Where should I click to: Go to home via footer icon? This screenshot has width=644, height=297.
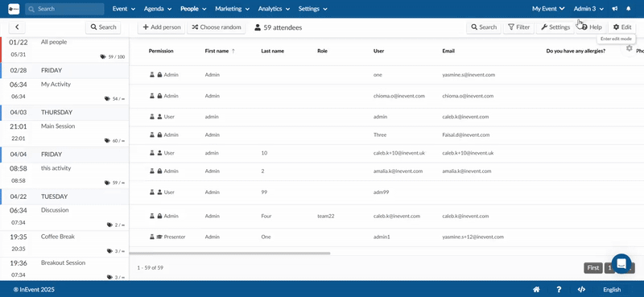[x=536, y=289]
